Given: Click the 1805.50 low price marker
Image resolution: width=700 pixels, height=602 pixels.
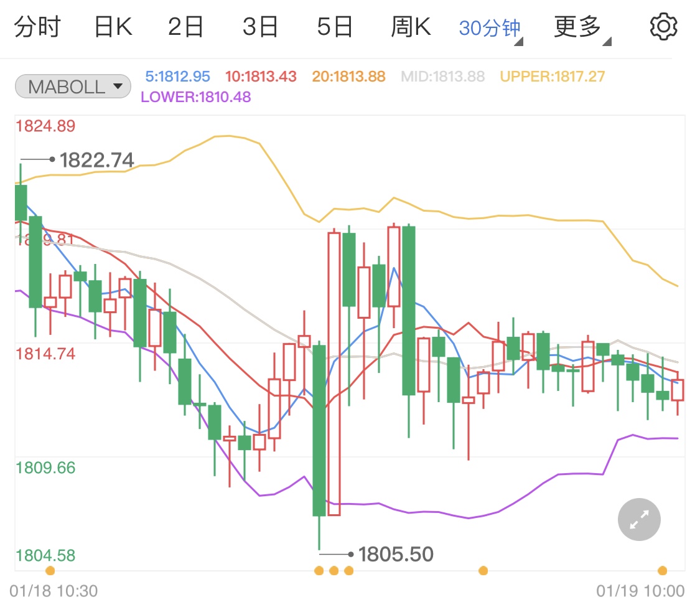Looking at the screenshot, I should pos(396,554).
